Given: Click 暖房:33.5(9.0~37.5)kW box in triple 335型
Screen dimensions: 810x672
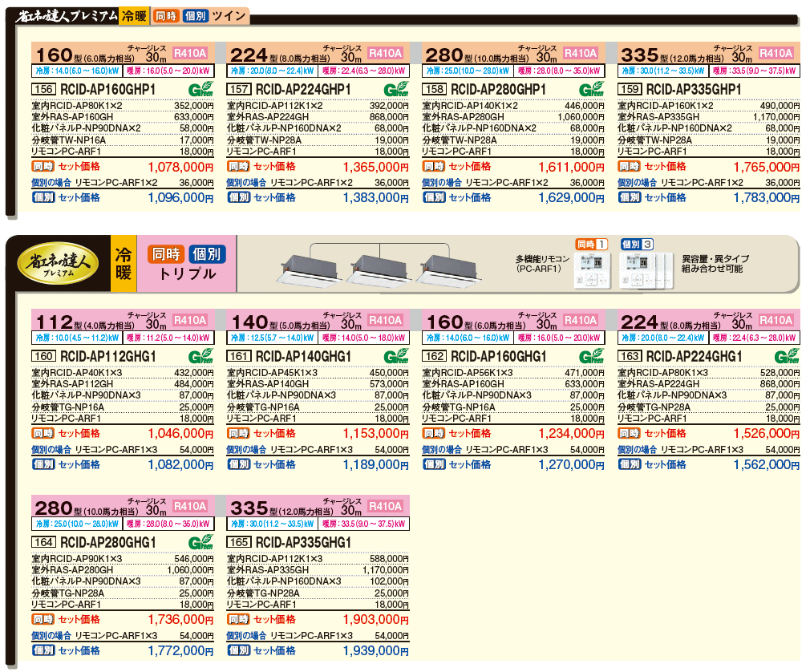Looking at the screenshot, I should coord(364,524).
